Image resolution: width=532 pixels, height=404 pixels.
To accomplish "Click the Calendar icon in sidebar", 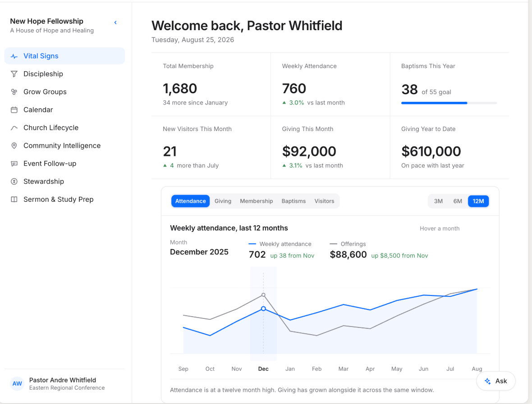I will [x=14, y=110].
